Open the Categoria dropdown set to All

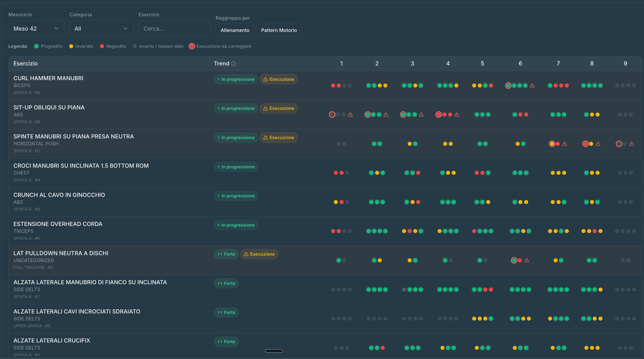pyautogui.click(x=102, y=29)
